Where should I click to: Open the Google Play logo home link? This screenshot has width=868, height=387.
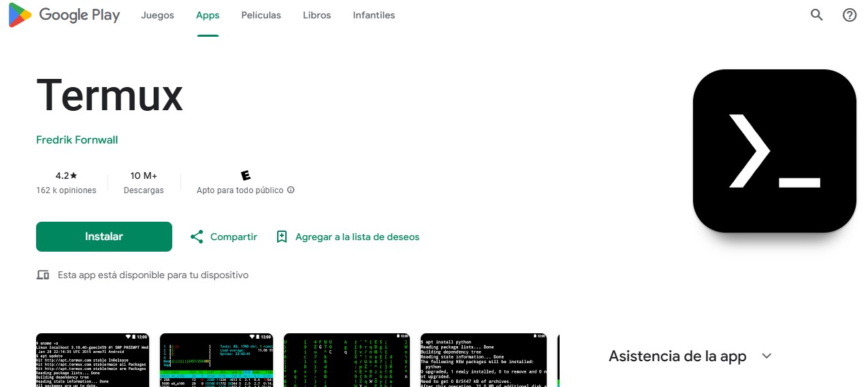tap(64, 15)
